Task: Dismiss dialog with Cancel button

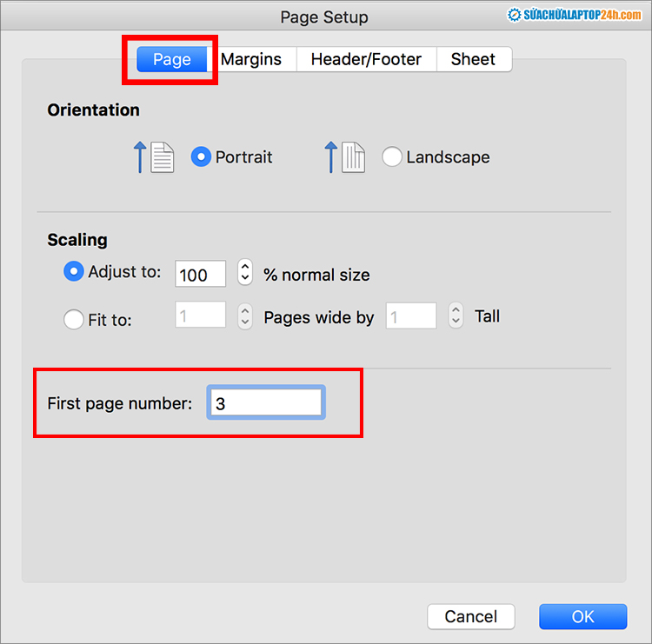Action: (x=470, y=616)
